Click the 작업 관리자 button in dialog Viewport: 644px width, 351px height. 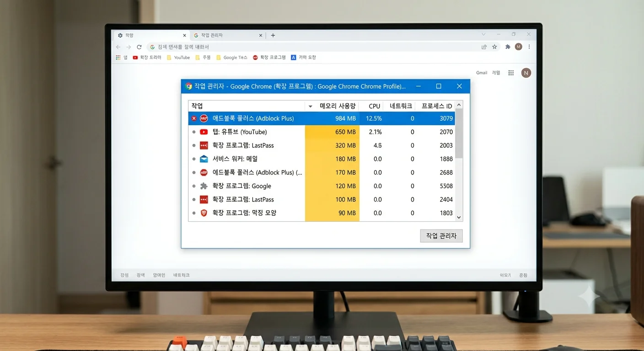point(441,236)
